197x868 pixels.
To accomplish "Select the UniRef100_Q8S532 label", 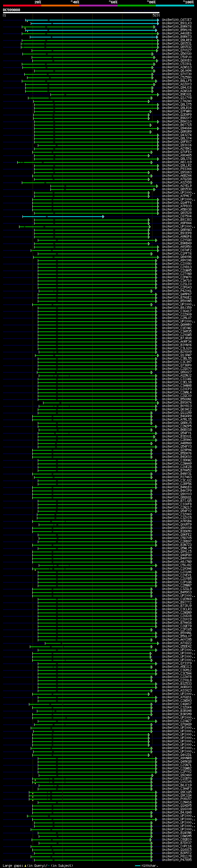I will 177,47.
